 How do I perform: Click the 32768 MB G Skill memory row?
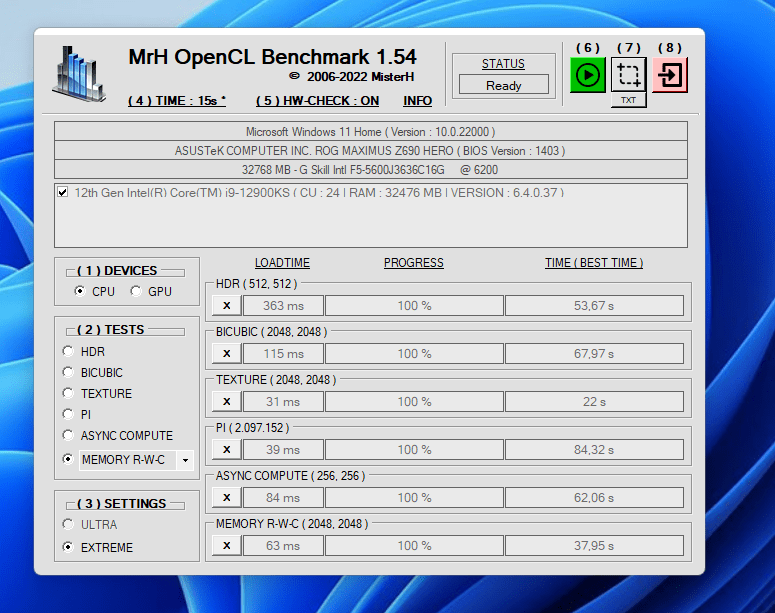pos(371,170)
